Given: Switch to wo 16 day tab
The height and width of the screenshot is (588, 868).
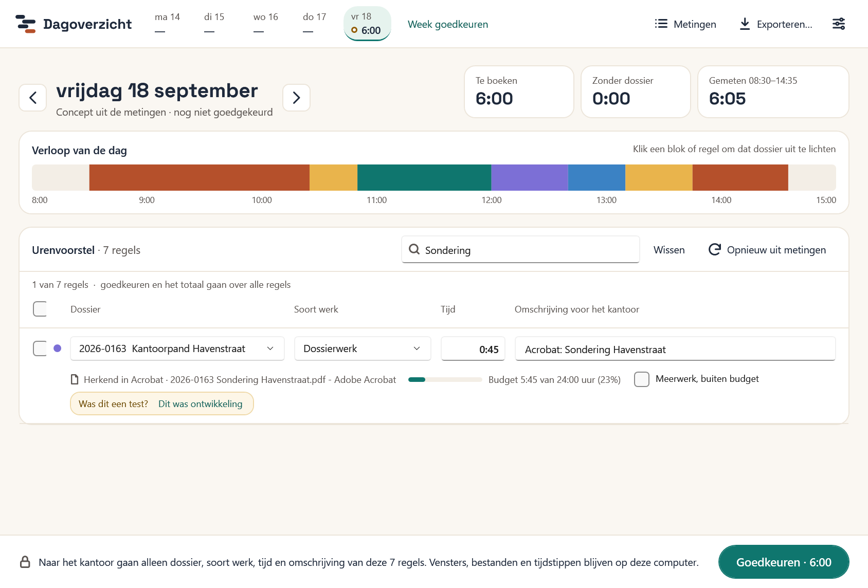Looking at the screenshot, I should (x=265, y=24).
